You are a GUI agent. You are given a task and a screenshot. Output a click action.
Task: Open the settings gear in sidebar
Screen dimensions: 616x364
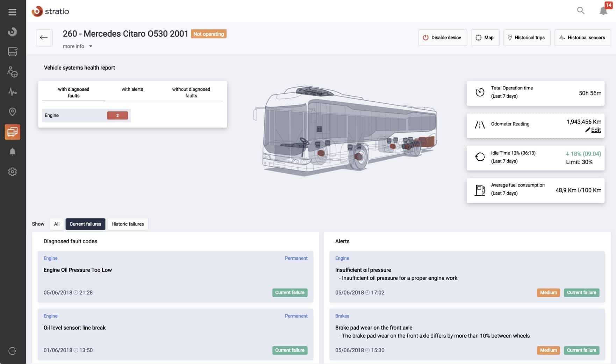[13, 172]
